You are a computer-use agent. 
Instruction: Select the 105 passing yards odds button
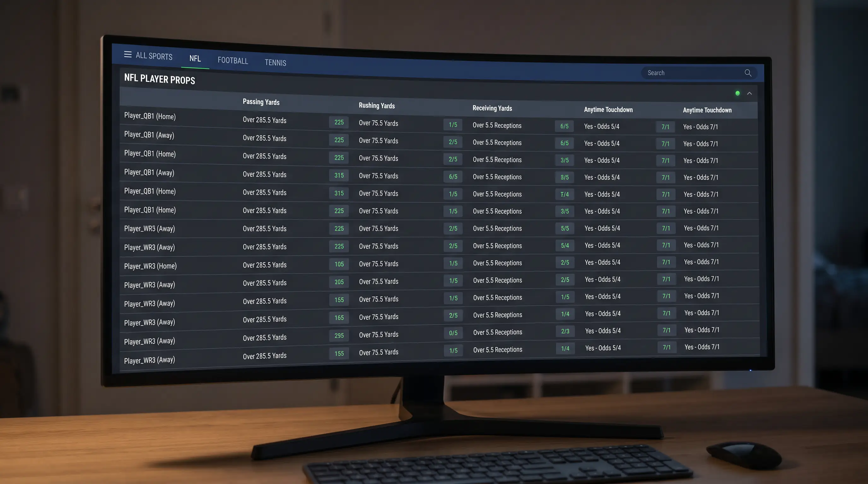(x=339, y=264)
